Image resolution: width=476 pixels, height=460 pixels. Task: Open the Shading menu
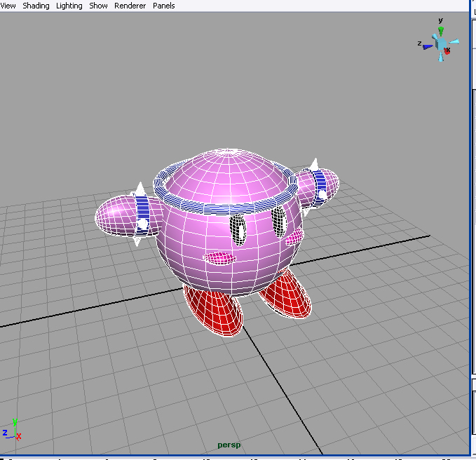coord(36,6)
